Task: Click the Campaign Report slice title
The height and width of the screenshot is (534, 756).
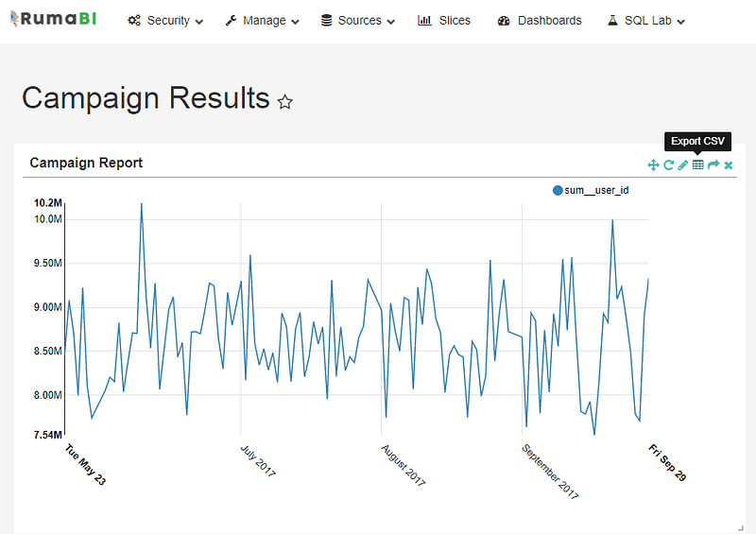Action: (x=86, y=164)
